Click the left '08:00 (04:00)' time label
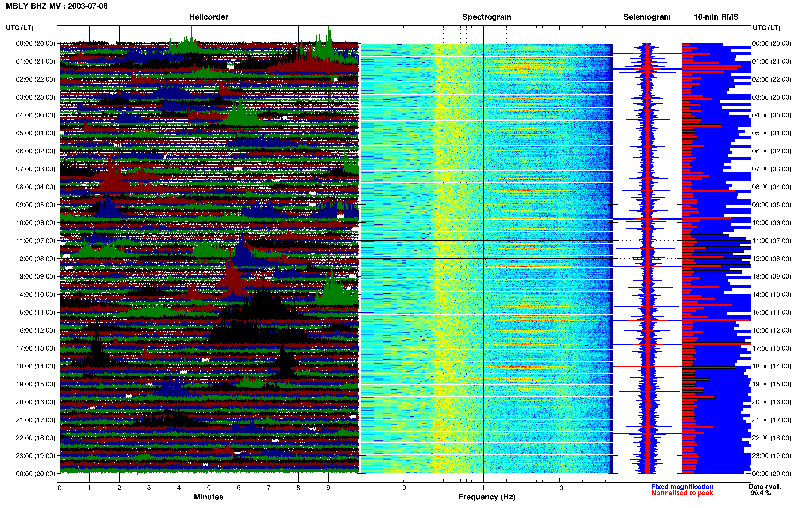812x508 pixels. click(x=36, y=187)
